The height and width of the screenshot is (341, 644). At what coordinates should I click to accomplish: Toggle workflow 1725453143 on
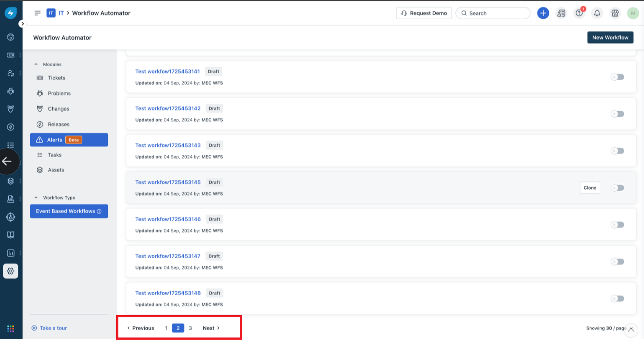[617, 151]
